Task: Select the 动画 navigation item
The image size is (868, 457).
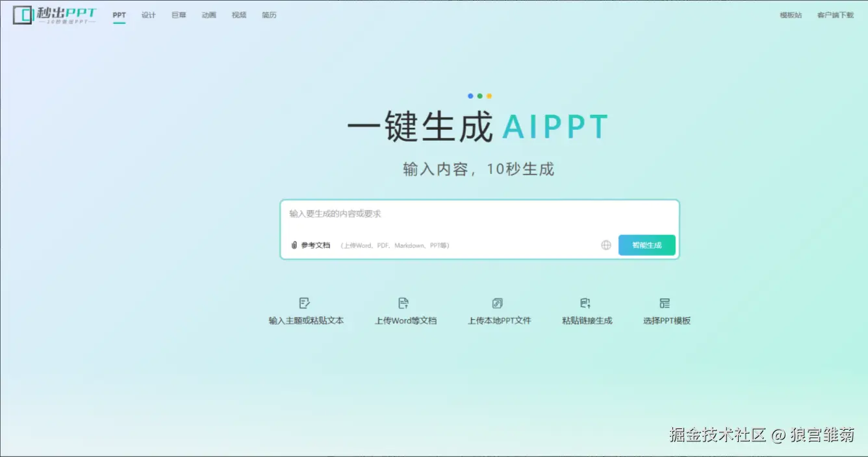Action: click(x=208, y=15)
